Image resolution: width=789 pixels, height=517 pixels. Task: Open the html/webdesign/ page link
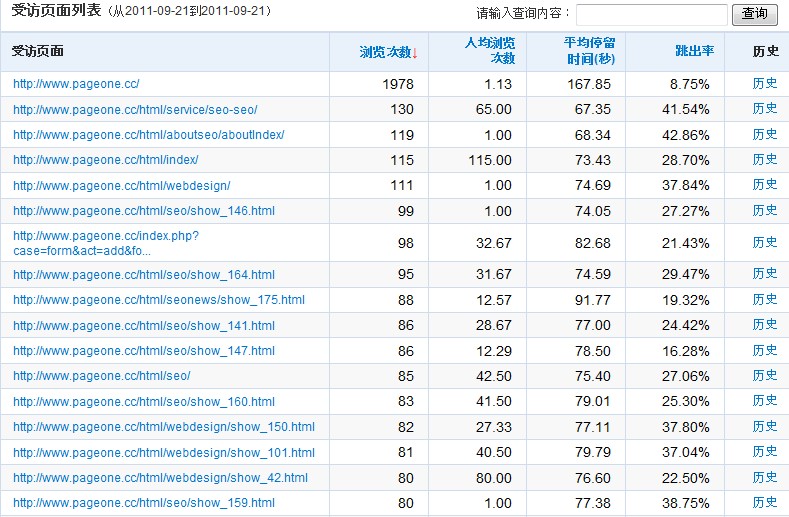(122, 185)
